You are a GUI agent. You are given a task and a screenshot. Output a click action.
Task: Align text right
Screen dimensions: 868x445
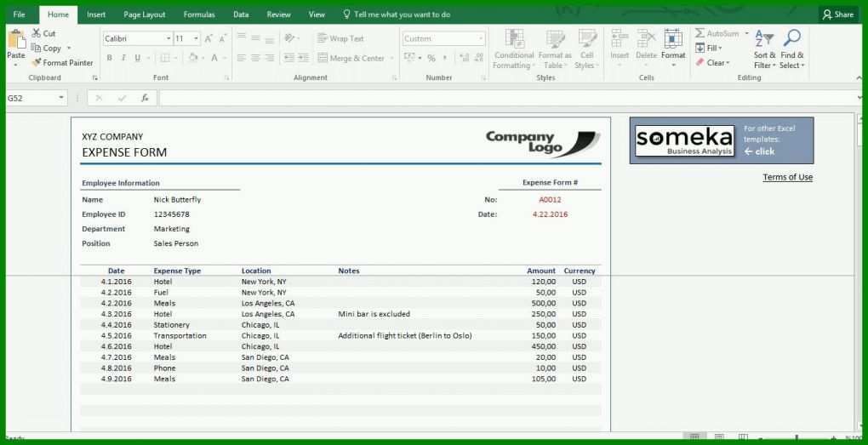tap(269, 58)
